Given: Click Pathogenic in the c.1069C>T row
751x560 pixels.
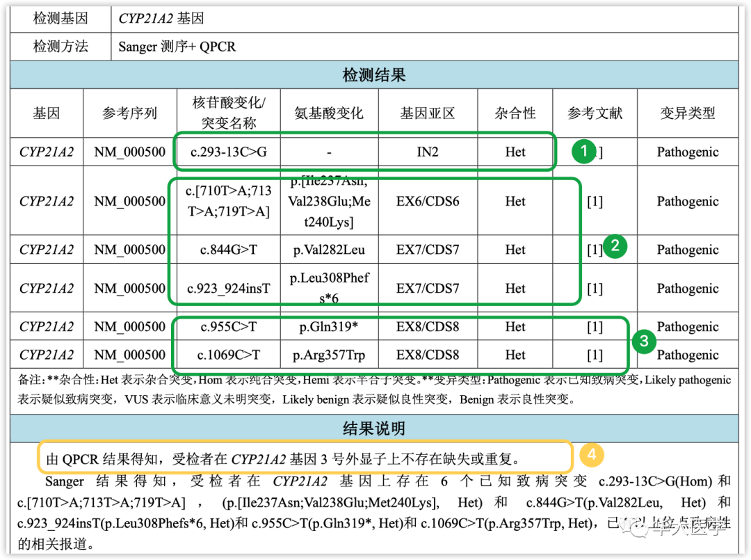Looking at the screenshot, I should point(688,355).
